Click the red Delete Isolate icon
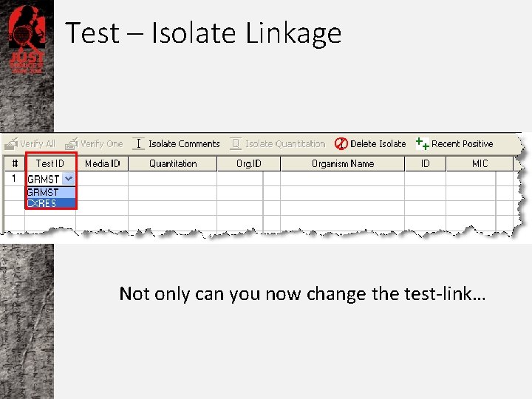The width and height of the screenshot is (532, 399). click(341, 143)
